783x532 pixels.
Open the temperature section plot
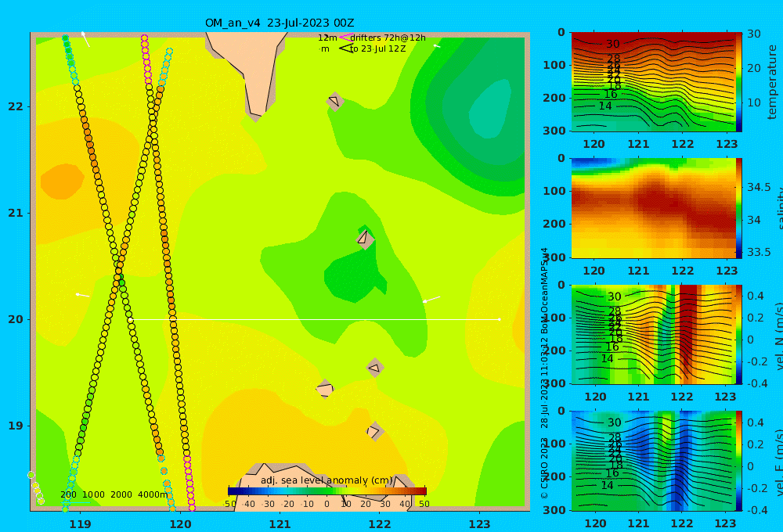click(653, 82)
